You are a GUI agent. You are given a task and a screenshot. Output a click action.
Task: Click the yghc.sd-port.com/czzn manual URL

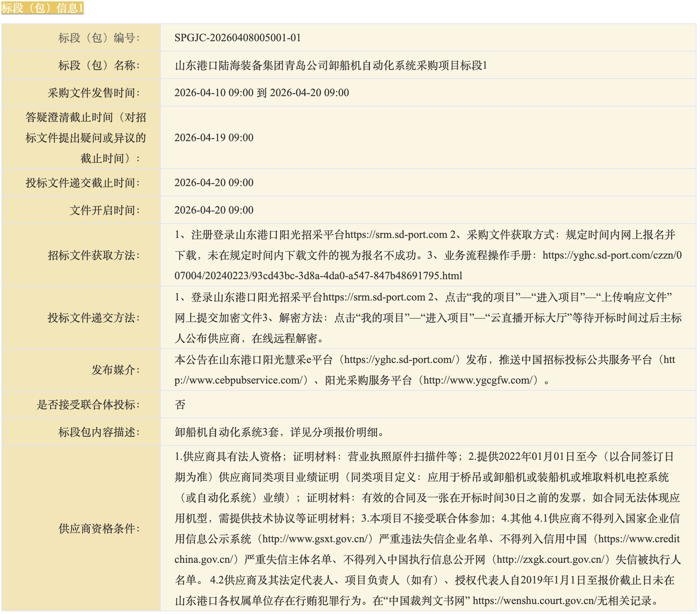[x=612, y=255]
